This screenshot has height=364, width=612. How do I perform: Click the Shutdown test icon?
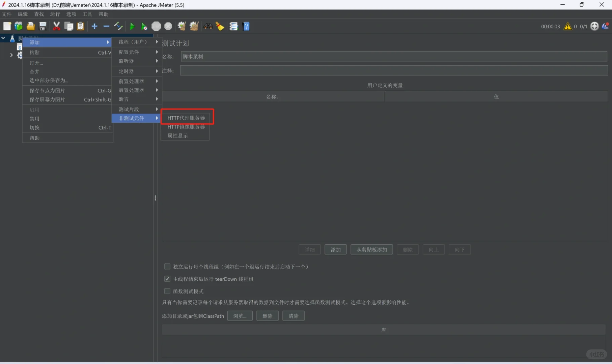tap(168, 26)
